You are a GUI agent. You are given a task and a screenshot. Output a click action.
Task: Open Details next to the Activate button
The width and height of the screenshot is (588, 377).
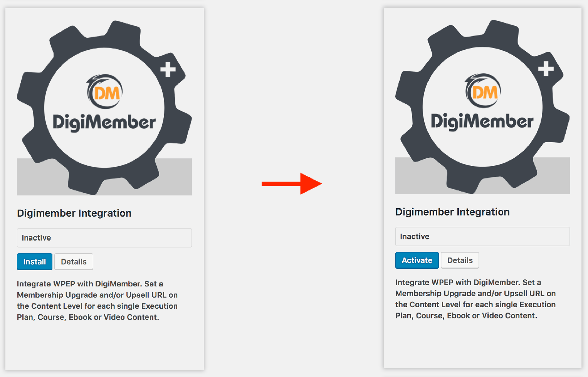click(460, 260)
